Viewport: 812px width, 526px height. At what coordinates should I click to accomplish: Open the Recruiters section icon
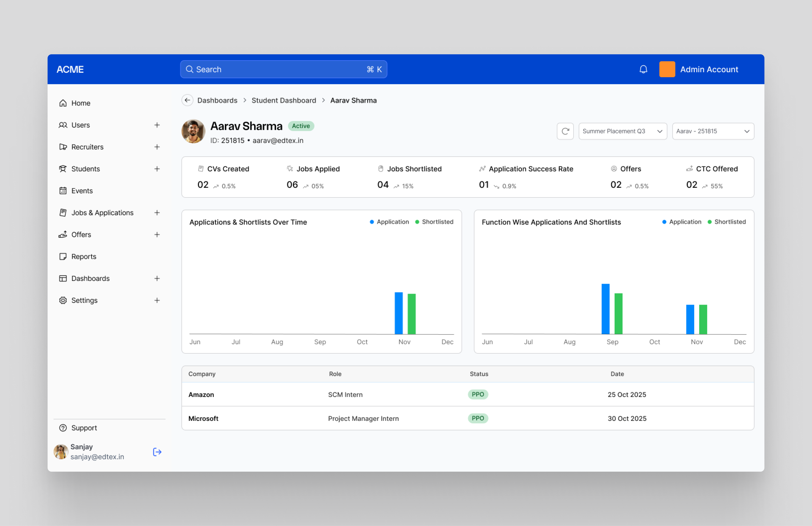pos(63,147)
